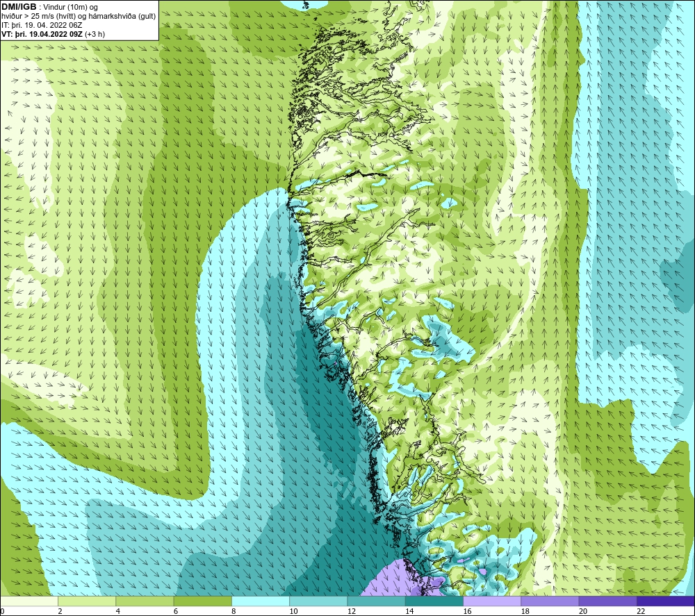The height and width of the screenshot is (616, 695).
Task: Click the 'hviður > 25 m/s (hvítt)' line
Action: (38, 17)
